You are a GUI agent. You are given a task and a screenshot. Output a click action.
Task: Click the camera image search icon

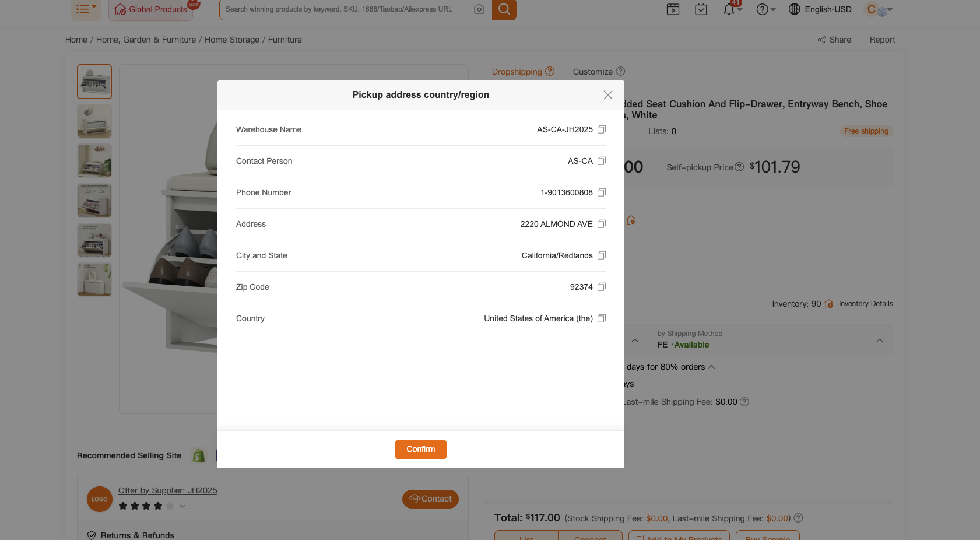(x=479, y=9)
